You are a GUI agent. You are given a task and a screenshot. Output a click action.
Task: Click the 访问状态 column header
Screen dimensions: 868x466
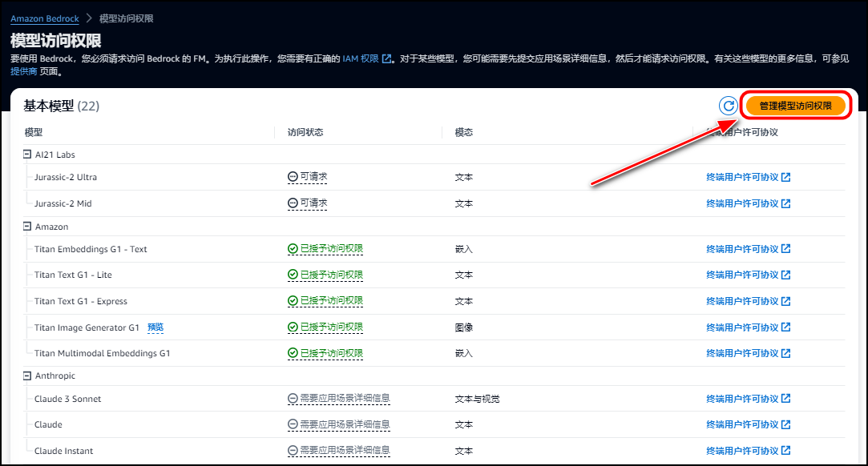pos(305,132)
